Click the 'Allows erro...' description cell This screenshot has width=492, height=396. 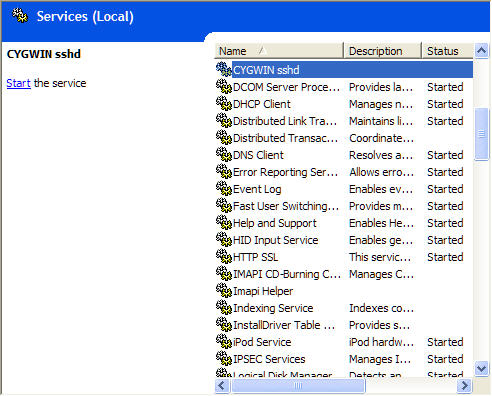[381, 172]
